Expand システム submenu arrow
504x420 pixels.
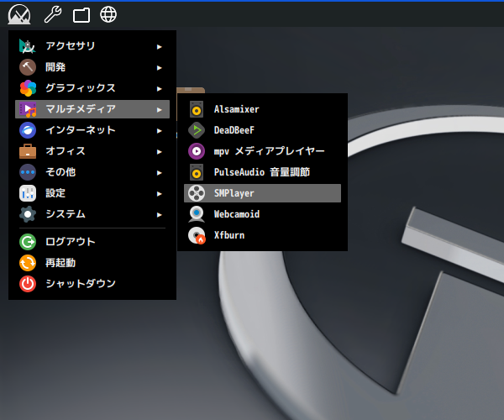pos(159,215)
